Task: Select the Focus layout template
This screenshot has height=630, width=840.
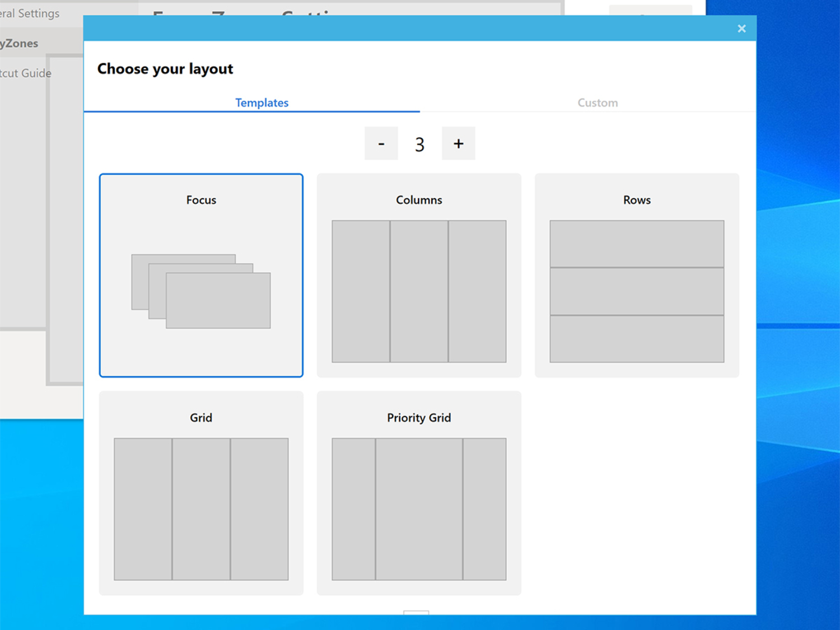Action: point(201,200)
